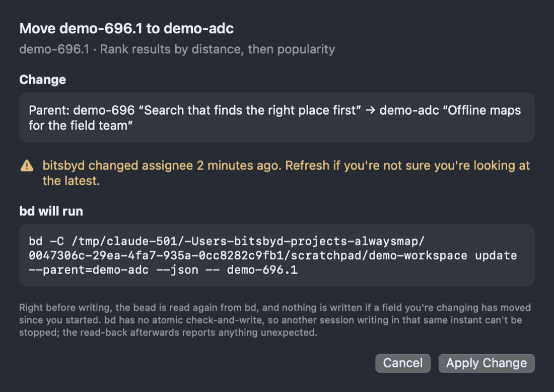The height and width of the screenshot is (392, 554).
Task: Click 'Search that finds the right place first'
Action: [250, 110]
